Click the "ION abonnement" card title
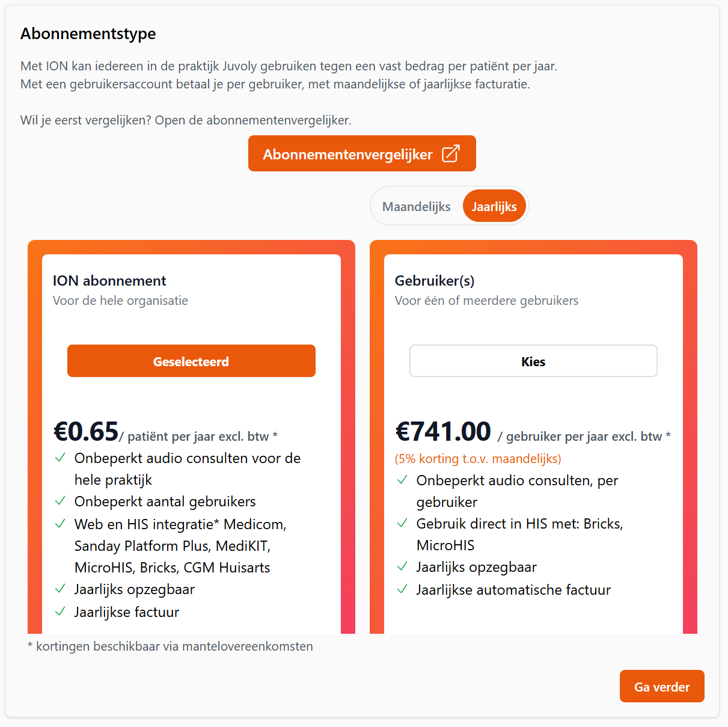Image resolution: width=728 pixels, height=727 pixels. click(109, 281)
